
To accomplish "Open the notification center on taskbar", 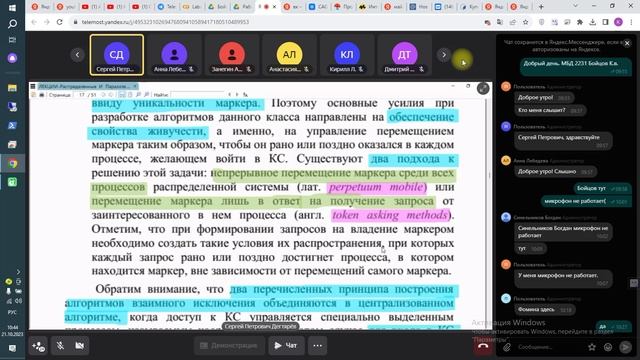I will tap(12, 348).
